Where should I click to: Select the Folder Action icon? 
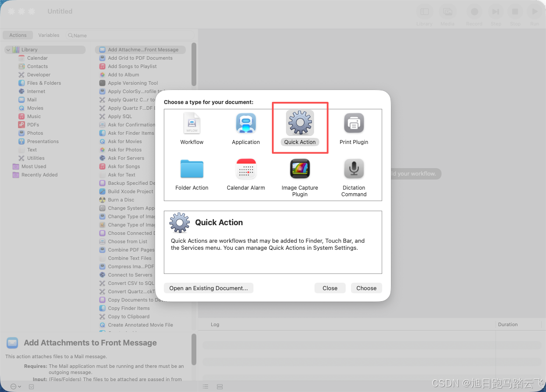pos(192,169)
